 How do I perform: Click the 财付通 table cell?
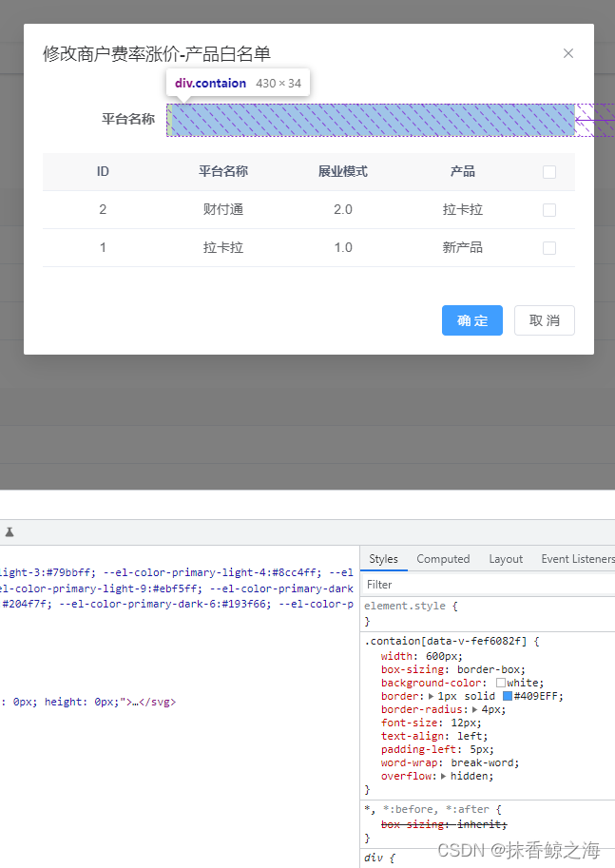tap(223, 210)
